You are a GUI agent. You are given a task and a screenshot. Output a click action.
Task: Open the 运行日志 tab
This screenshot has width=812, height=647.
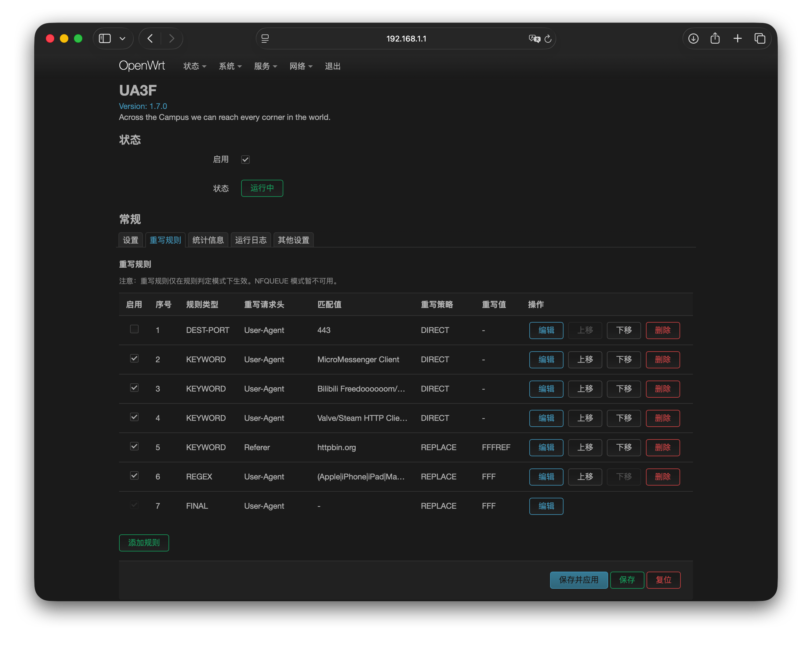(x=250, y=240)
